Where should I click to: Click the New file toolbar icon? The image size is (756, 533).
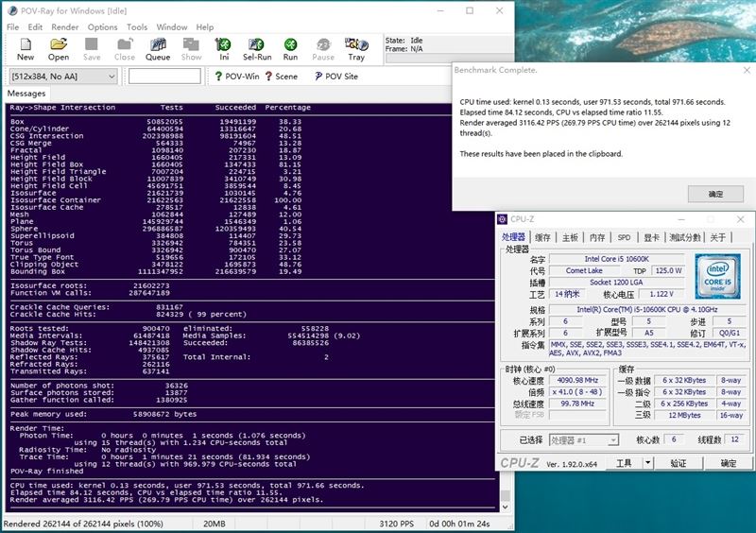point(26,49)
